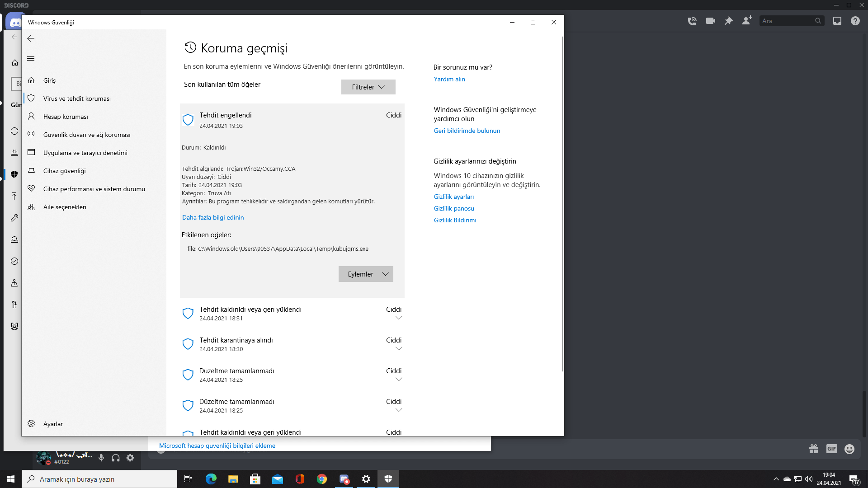Screen dimensions: 868x488
Task: Select Virüs ve tehdit koruması
Action: 94,99
